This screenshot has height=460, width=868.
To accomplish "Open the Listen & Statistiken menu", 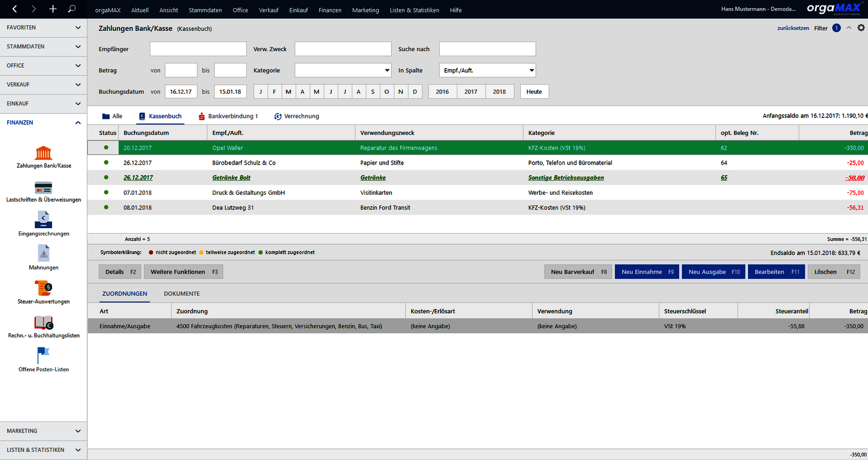I will tap(414, 10).
